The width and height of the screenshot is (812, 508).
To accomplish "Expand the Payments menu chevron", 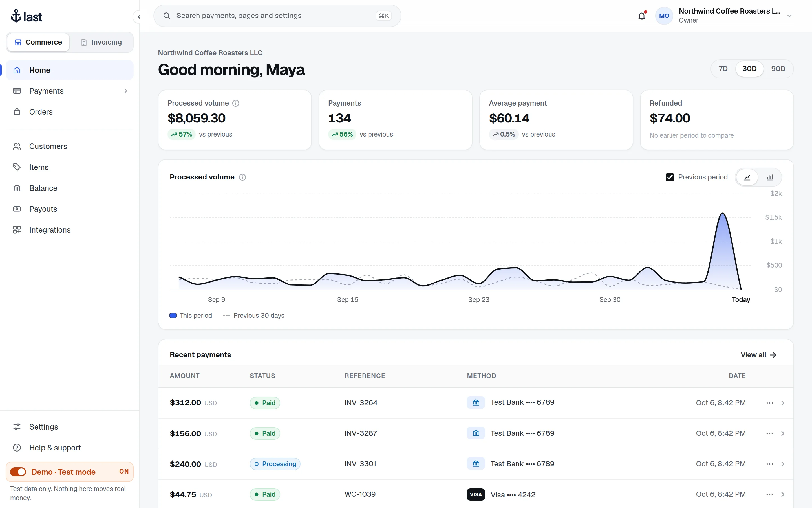I will (126, 91).
